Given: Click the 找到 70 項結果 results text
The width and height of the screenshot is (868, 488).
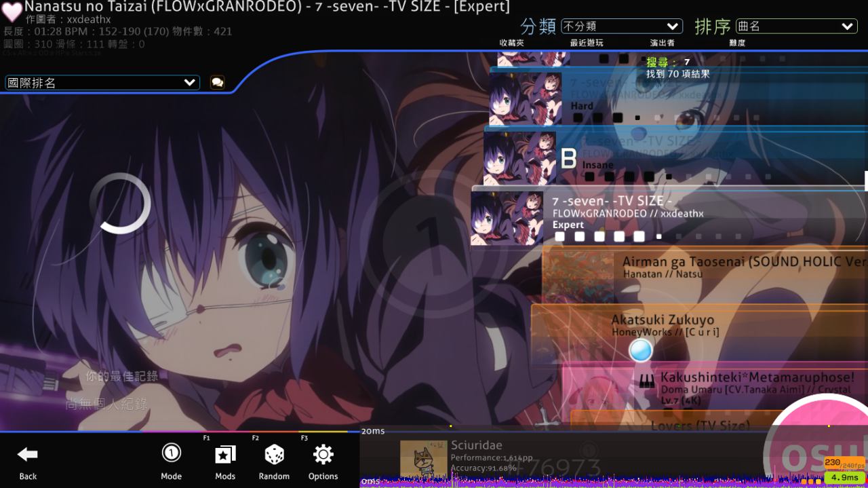Looking at the screenshot, I should 678,74.
